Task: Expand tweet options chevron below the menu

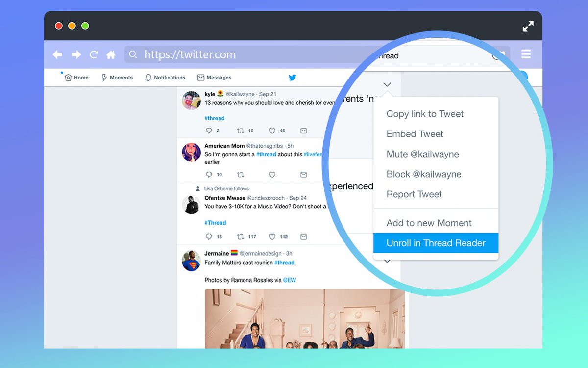Action: (387, 261)
